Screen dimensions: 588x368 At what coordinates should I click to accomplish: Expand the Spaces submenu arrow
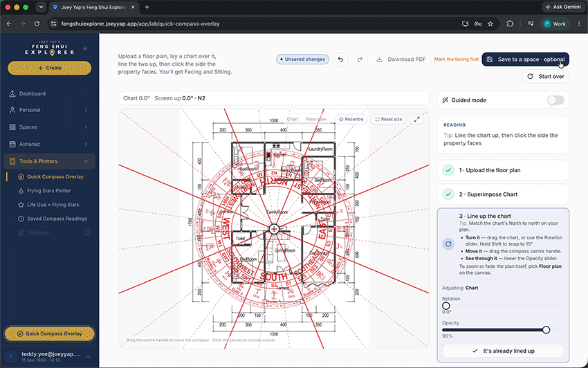pyautogui.click(x=86, y=127)
